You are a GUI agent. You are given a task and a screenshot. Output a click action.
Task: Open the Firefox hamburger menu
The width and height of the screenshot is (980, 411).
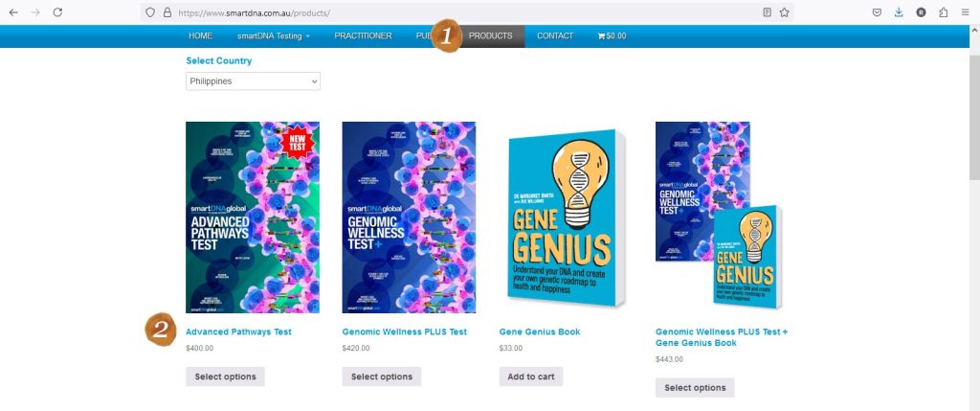click(967, 12)
